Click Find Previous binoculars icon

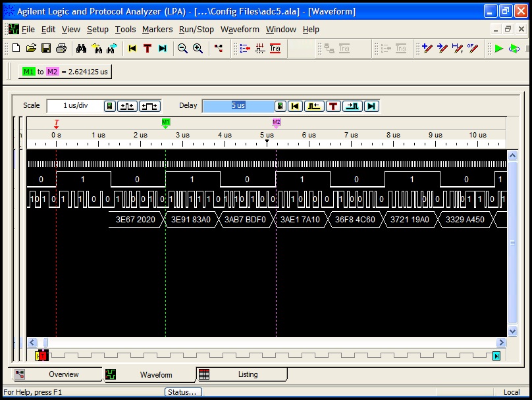pyautogui.click(x=96, y=48)
